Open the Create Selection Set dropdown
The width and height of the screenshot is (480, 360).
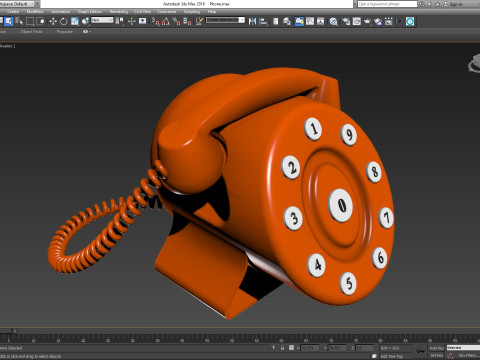point(225,20)
